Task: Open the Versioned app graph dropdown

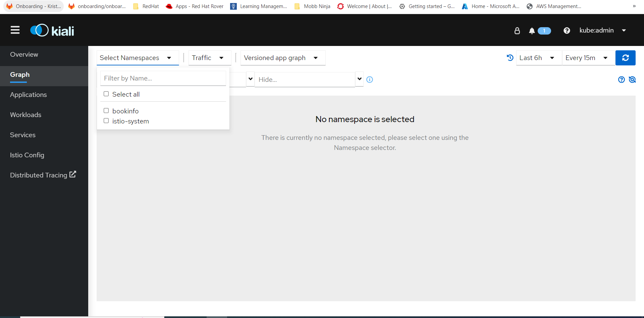Action: (x=281, y=58)
